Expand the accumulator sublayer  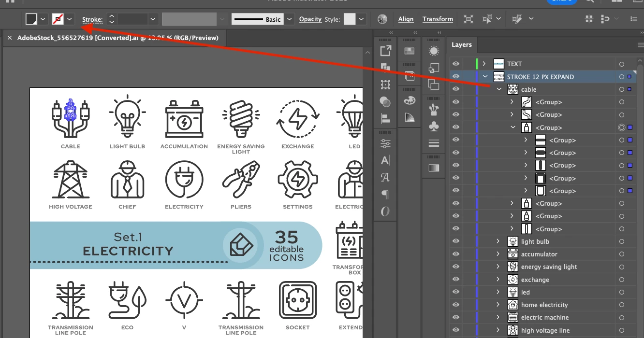tap(498, 254)
